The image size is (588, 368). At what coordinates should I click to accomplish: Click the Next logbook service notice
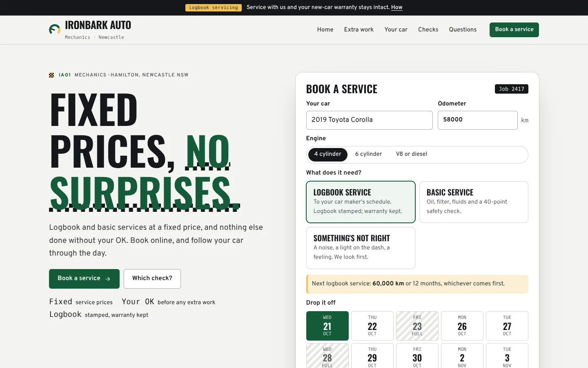[417, 284]
